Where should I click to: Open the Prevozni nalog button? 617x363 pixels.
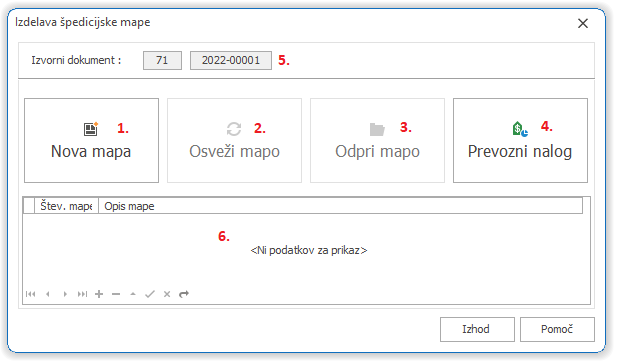click(520, 140)
